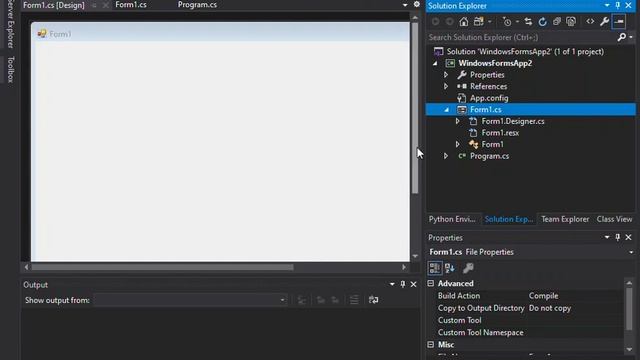640x360 pixels.
Task: Pin the Solution Explorer panel
Action: click(x=618, y=5)
